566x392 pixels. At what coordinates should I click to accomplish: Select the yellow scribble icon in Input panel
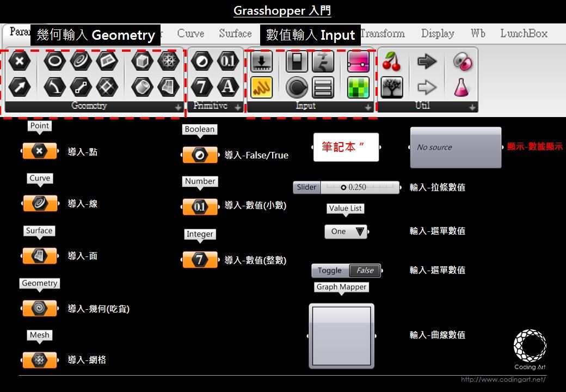[262, 87]
